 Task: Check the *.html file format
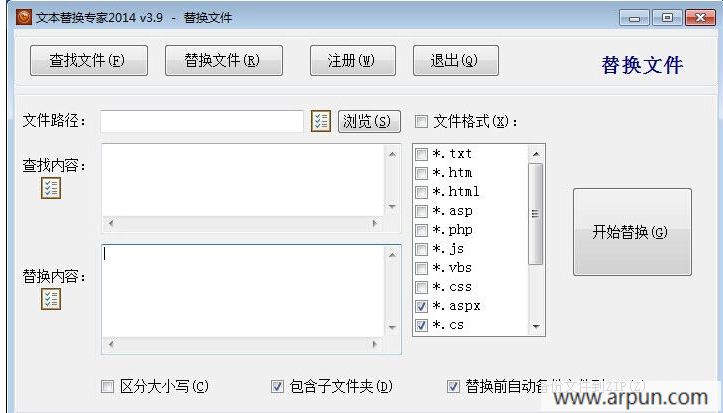tap(421, 192)
